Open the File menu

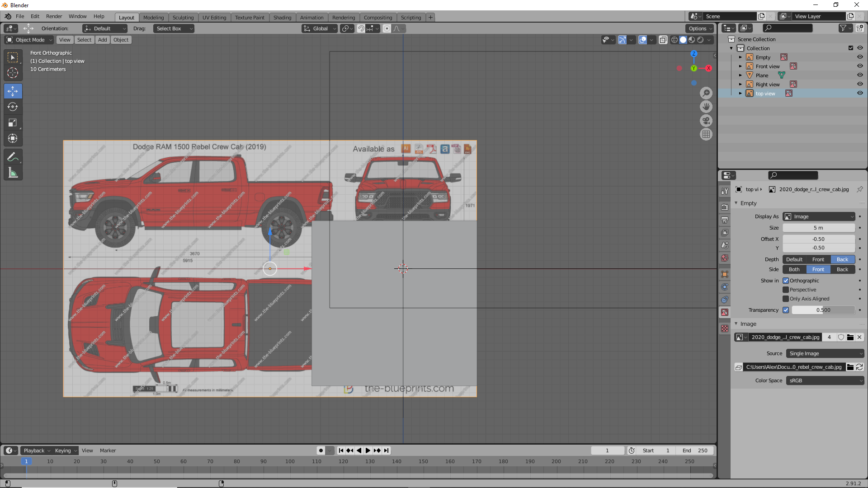20,16
